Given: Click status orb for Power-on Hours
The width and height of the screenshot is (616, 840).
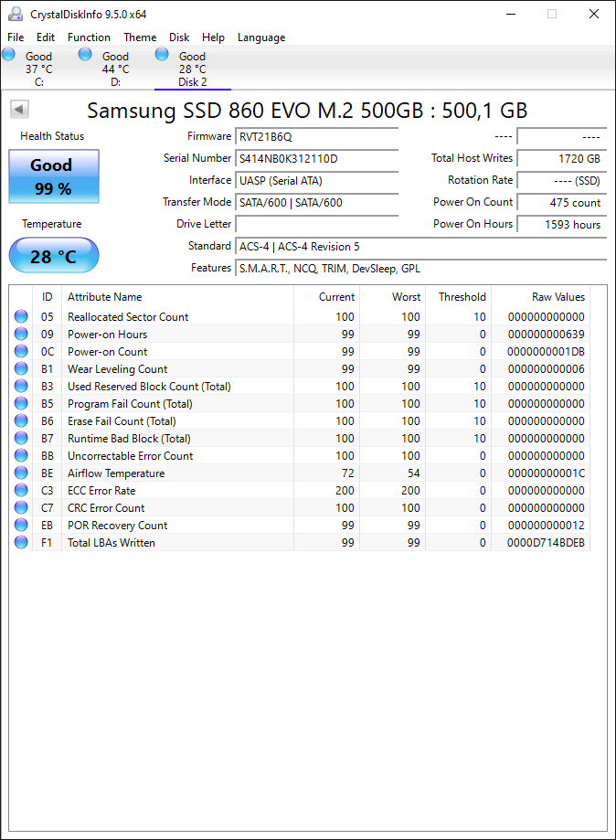Looking at the screenshot, I should click(21, 334).
